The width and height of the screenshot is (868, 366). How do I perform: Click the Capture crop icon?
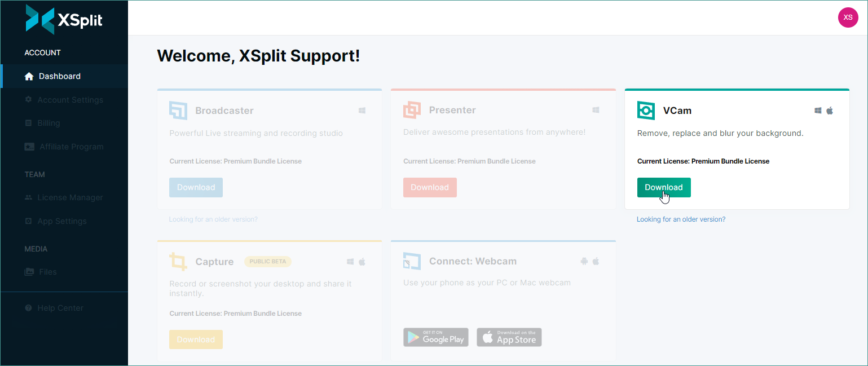pyautogui.click(x=178, y=262)
